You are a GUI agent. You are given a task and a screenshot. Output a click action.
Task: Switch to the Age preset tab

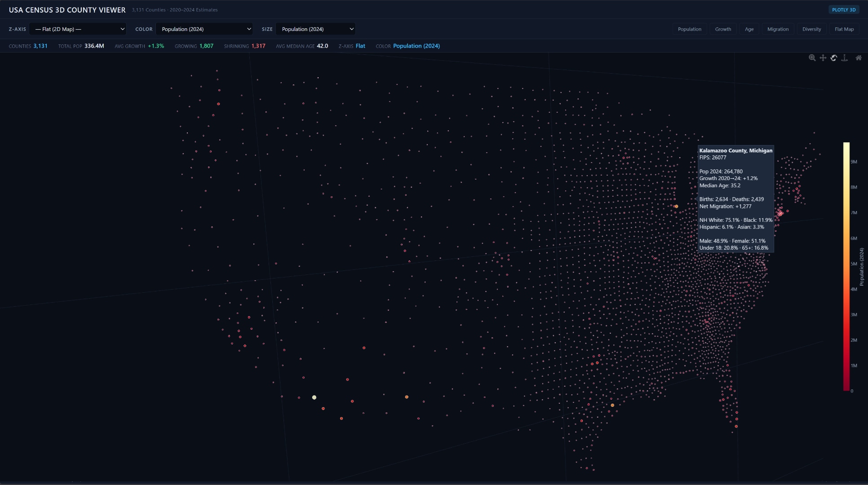coord(749,29)
